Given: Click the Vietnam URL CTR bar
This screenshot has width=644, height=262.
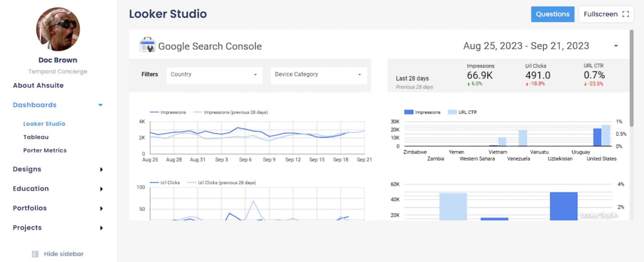Looking at the screenshot, I should tap(502, 141).
